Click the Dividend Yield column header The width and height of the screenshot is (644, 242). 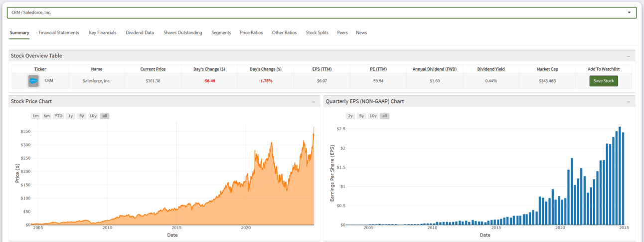pyautogui.click(x=491, y=69)
